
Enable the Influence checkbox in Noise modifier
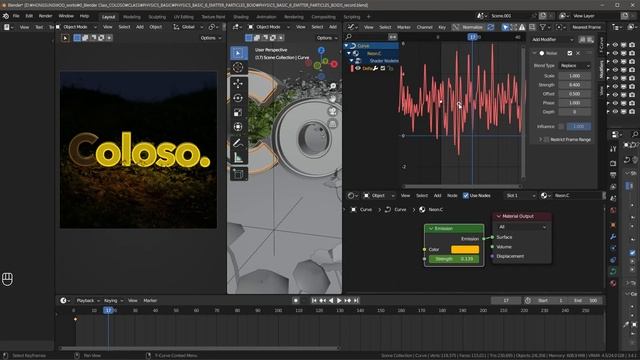[x=561, y=127]
